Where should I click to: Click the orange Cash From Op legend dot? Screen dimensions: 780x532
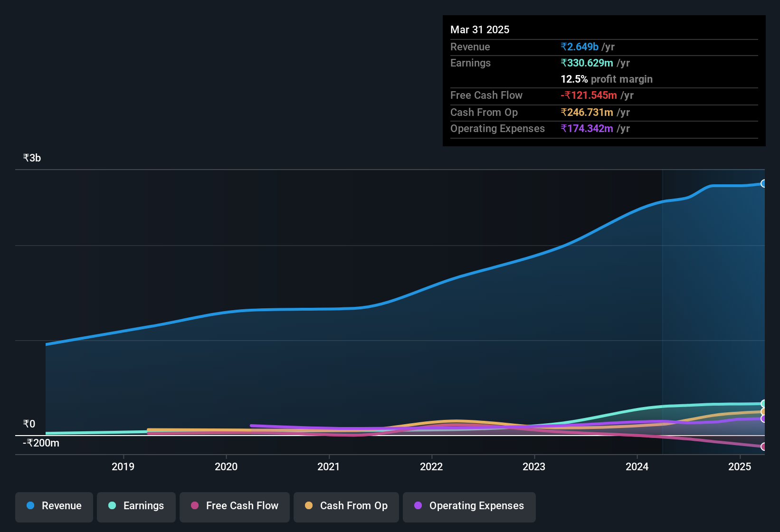pos(309,506)
